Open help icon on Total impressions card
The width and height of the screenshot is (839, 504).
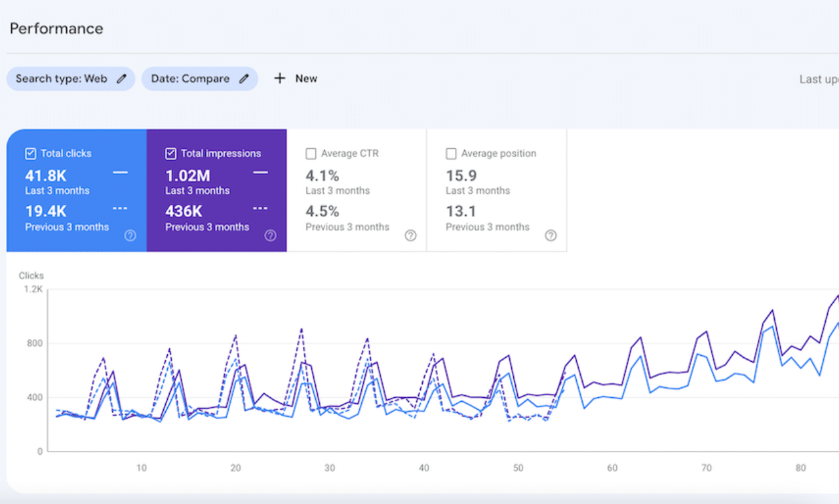tap(270, 236)
